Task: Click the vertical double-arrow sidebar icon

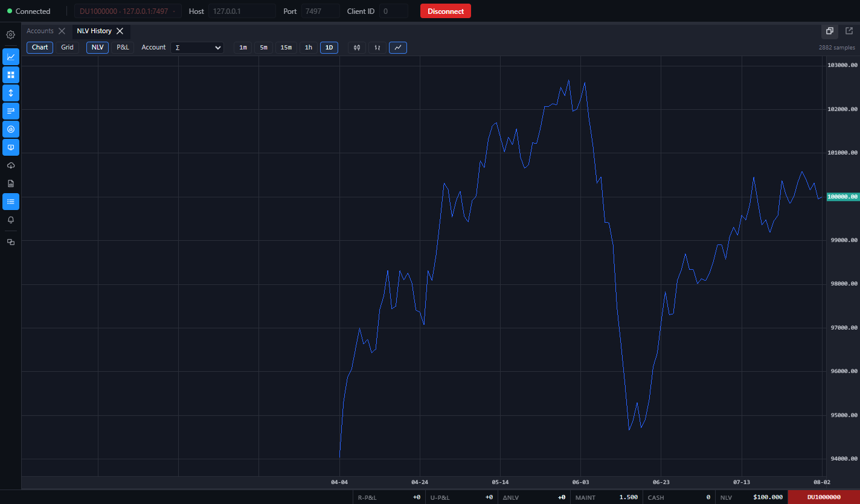Action: tap(11, 93)
